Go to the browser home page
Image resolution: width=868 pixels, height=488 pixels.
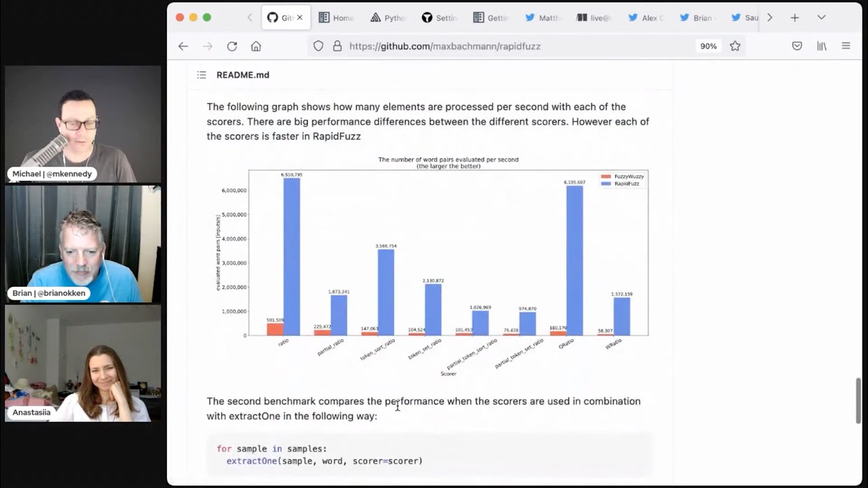[x=256, y=46]
